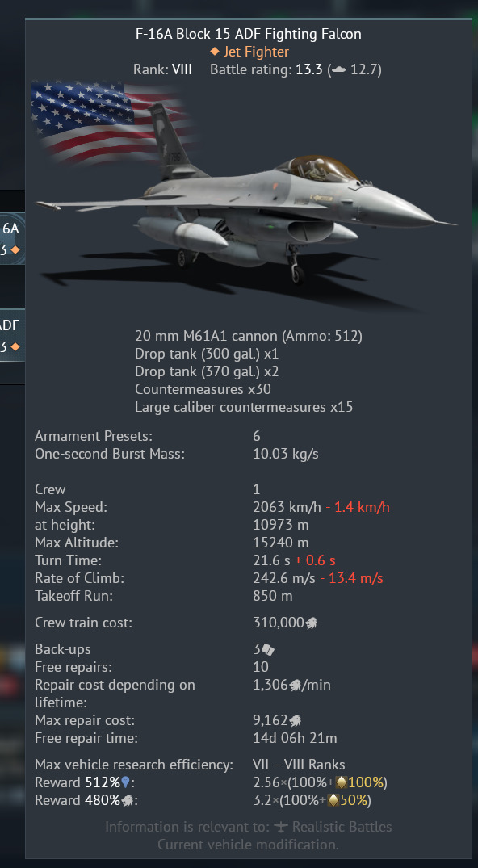Click the F-16A Block 15 ADF title

[x=249, y=34]
